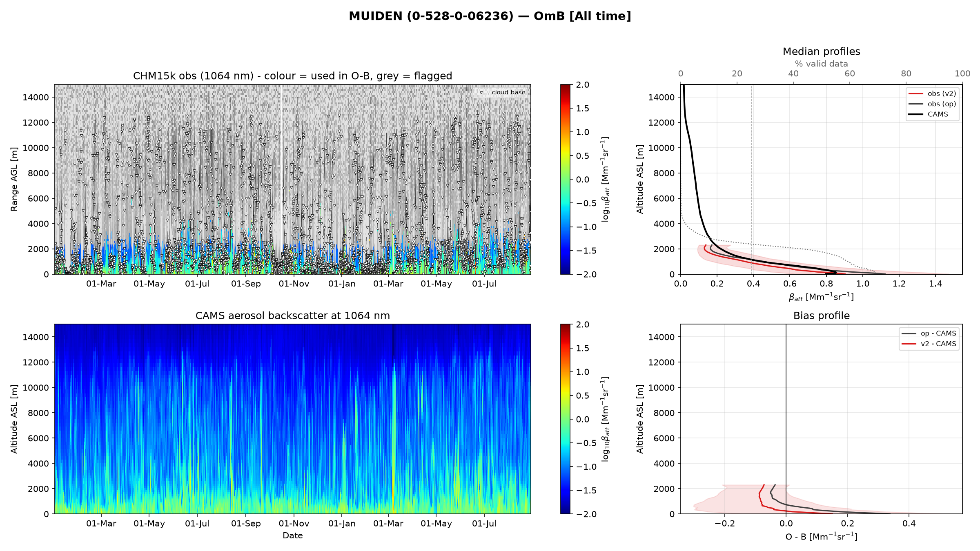Viewport: 980px width, 551px height.
Task: Click the βatt x-axis label under Median profiles
Action: (x=821, y=297)
